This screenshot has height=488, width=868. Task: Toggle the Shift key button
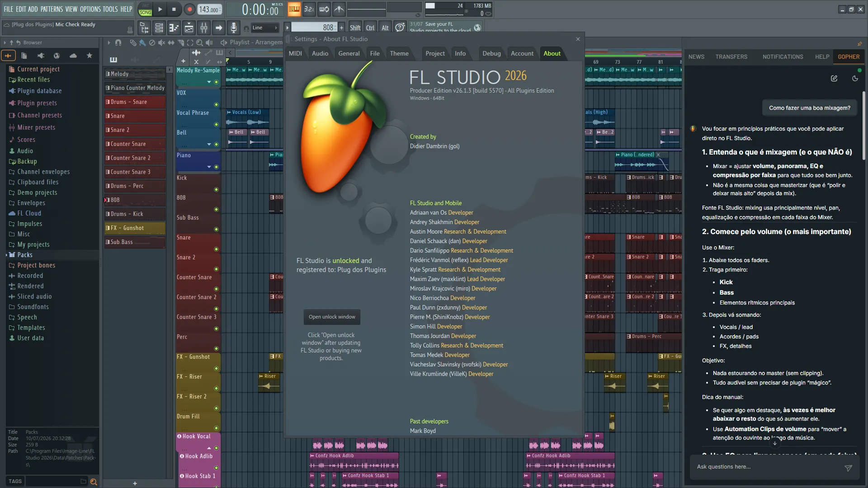click(355, 28)
